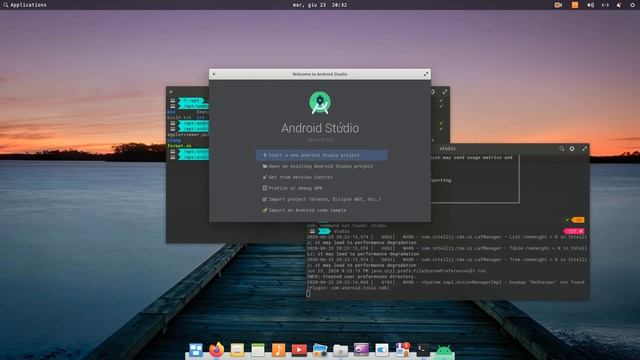640x360 pixels.
Task: Open settings gear of the left background terminal
Action: (433, 92)
